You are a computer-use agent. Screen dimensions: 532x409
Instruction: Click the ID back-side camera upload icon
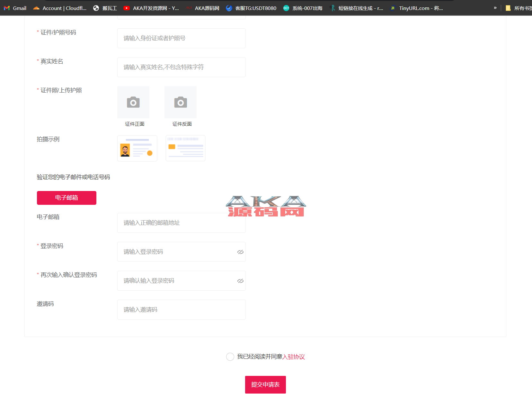(181, 102)
